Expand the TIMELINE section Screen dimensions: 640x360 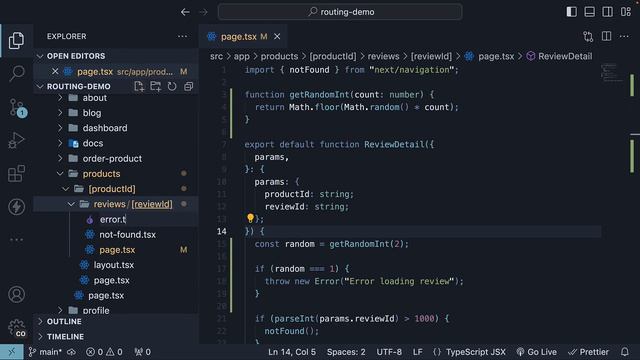(116, 337)
